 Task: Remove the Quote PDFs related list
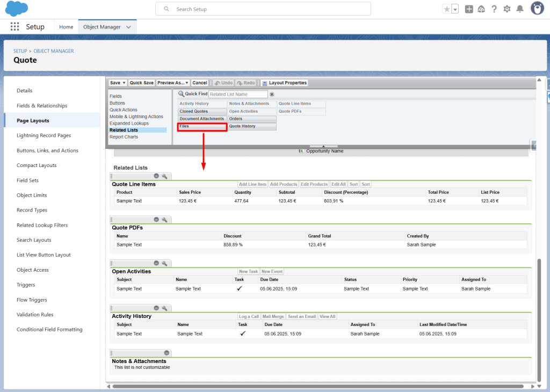tap(156, 220)
